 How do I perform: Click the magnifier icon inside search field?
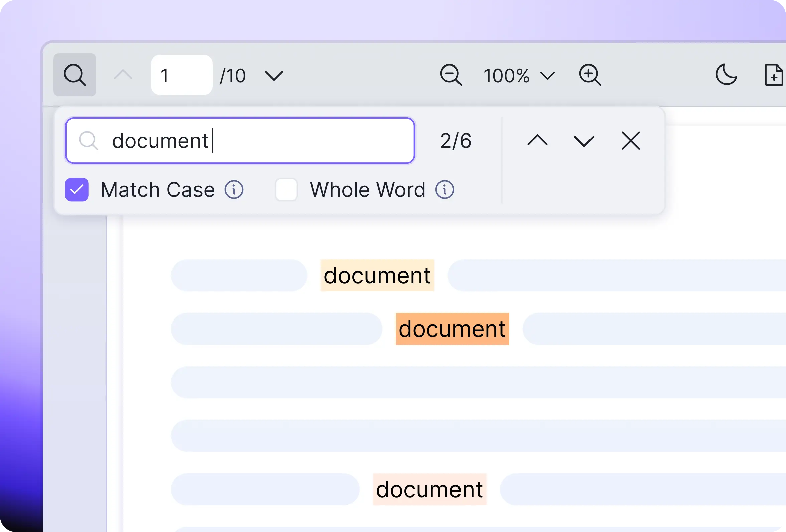click(x=88, y=140)
